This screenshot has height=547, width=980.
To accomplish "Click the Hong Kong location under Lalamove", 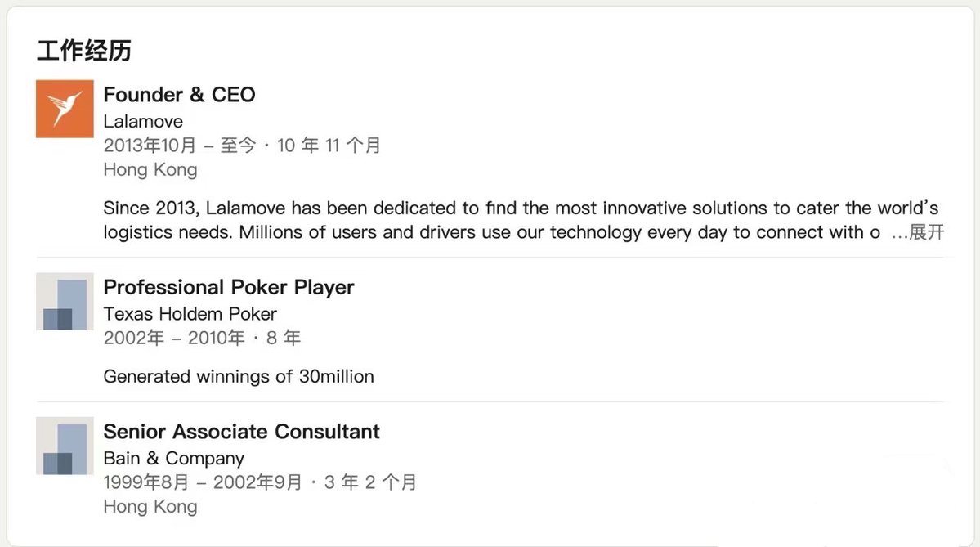I will click(150, 170).
